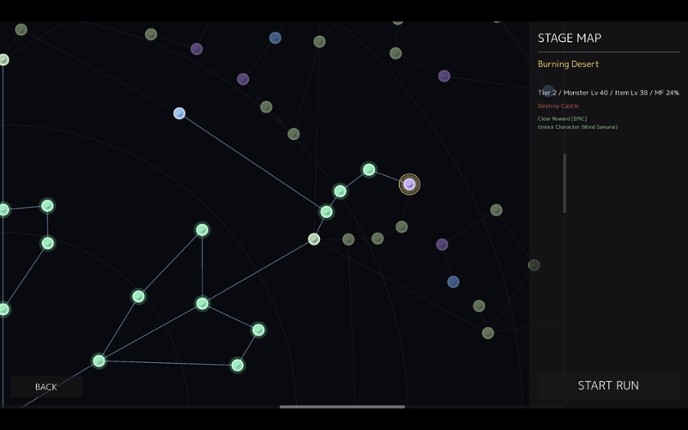This screenshot has height=430, width=688.
Task: Select the gold-ringed purple stage node
Action: [409, 184]
